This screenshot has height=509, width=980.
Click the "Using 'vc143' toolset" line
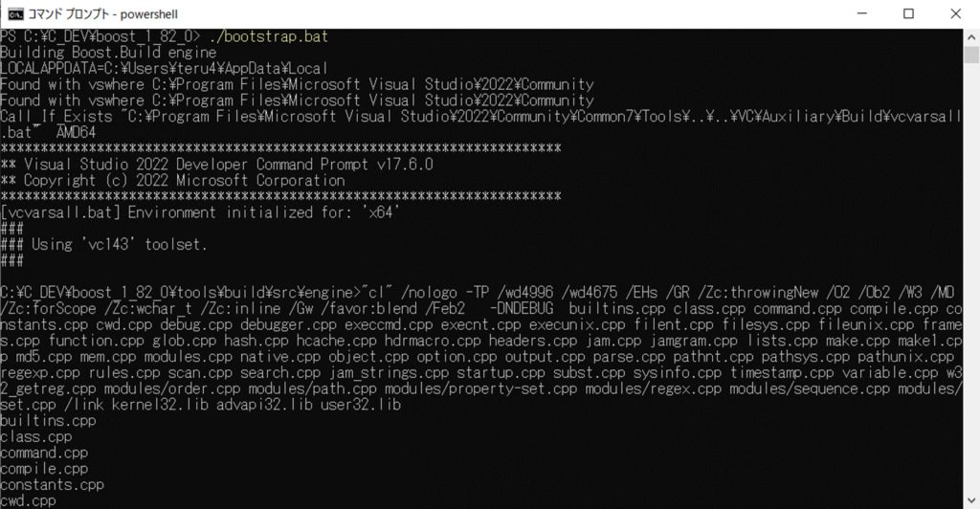tap(118, 244)
